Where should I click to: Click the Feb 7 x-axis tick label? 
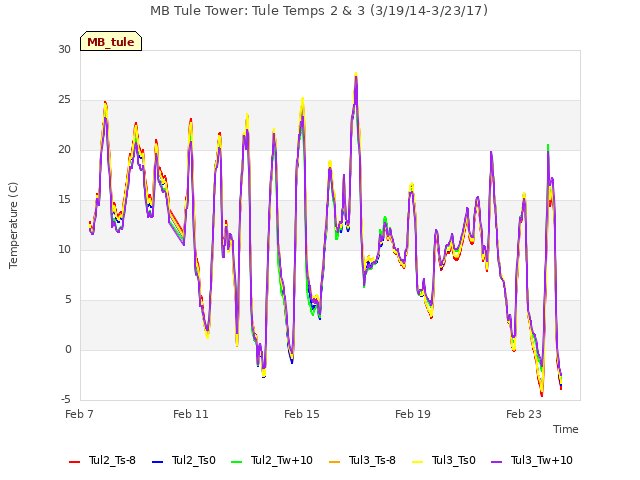pyautogui.click(x=80, y=414)
